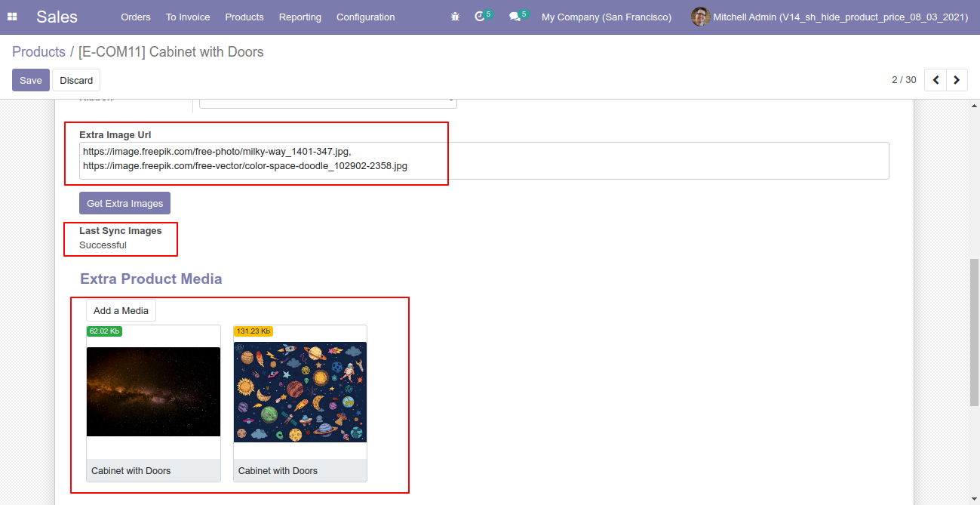The image size is (980, 505).
Task: Open the Ribbon selection dropdown
Action: [x=327, y=103]
